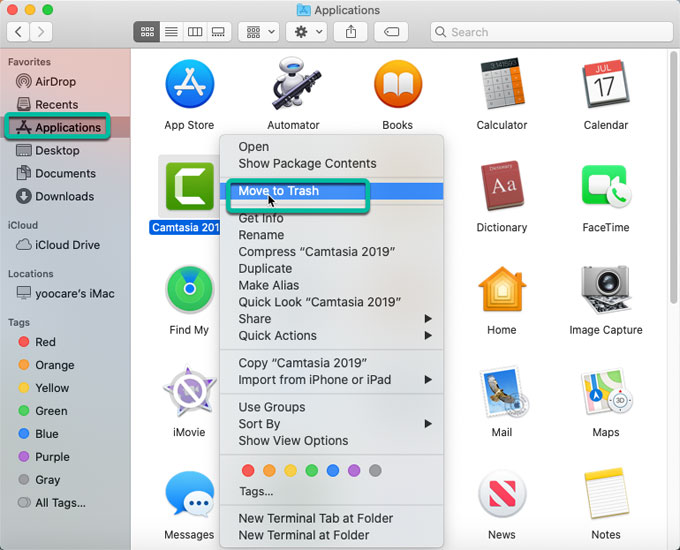Choose Quick Look "Camtasia 2019"

[x=331, y=302]
